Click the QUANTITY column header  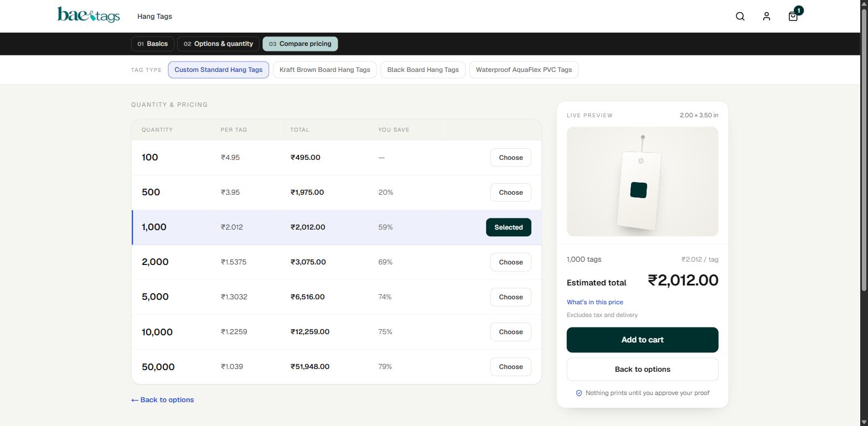click(x=157, y=130)
